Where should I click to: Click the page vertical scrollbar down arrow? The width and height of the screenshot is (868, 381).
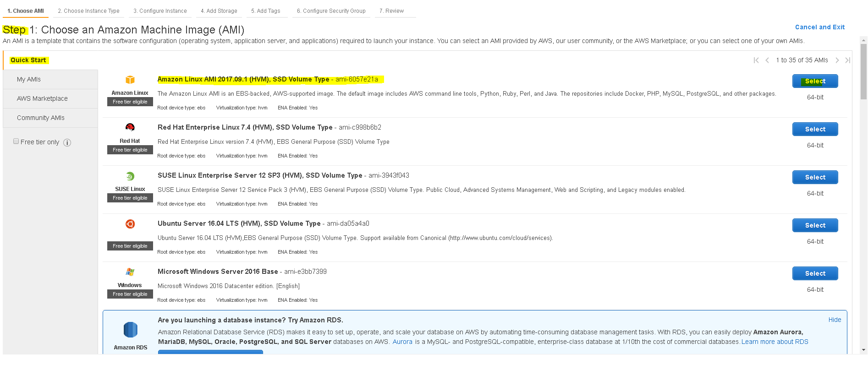click(864, 350)
